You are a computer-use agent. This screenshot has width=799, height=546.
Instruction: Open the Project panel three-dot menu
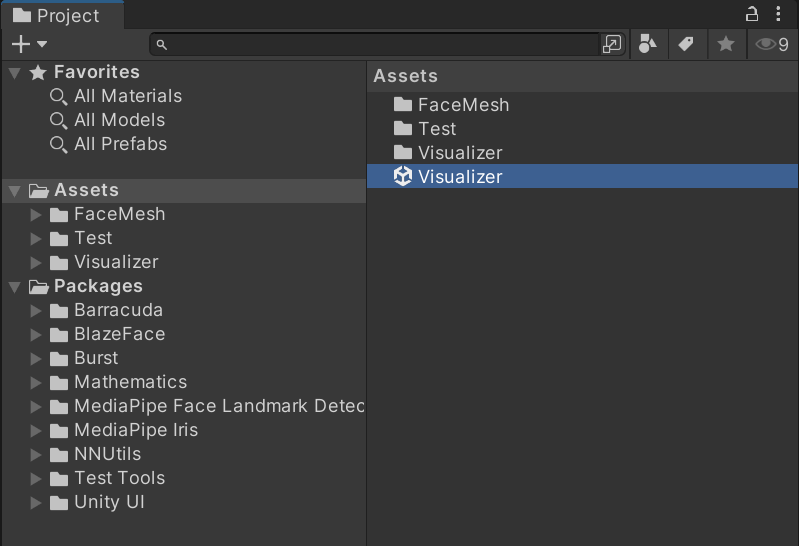coord(778,14)
